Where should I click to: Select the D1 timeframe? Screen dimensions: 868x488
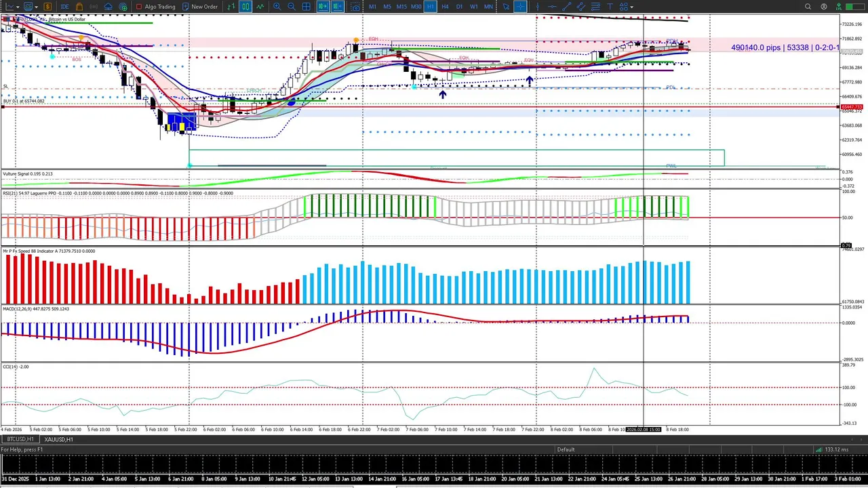click(x=459, y=7)
